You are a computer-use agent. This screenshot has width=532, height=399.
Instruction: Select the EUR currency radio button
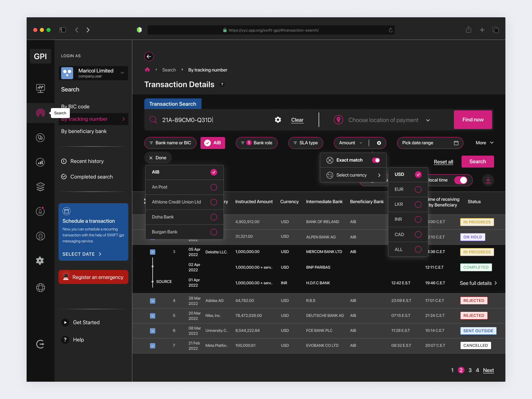[x=418, y=189]
